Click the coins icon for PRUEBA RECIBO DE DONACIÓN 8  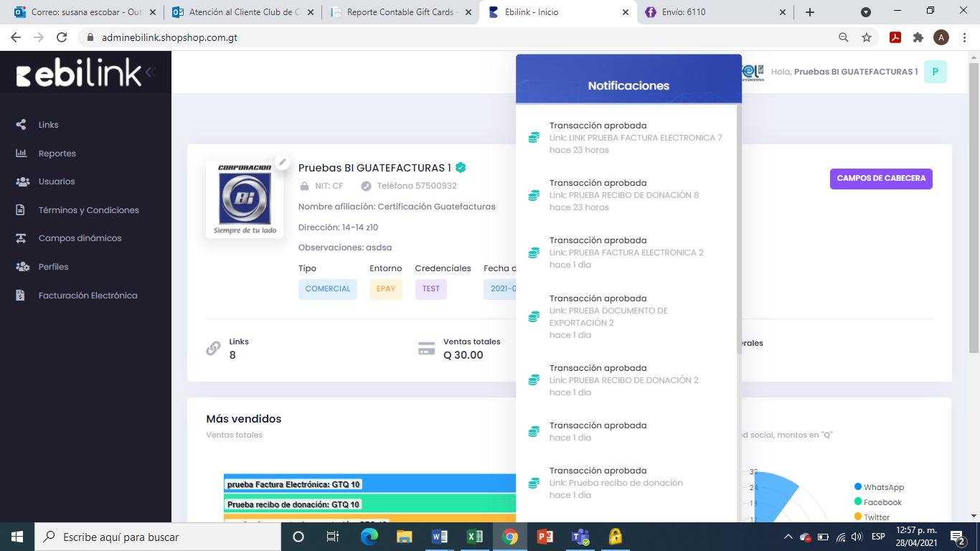(534, 195)
